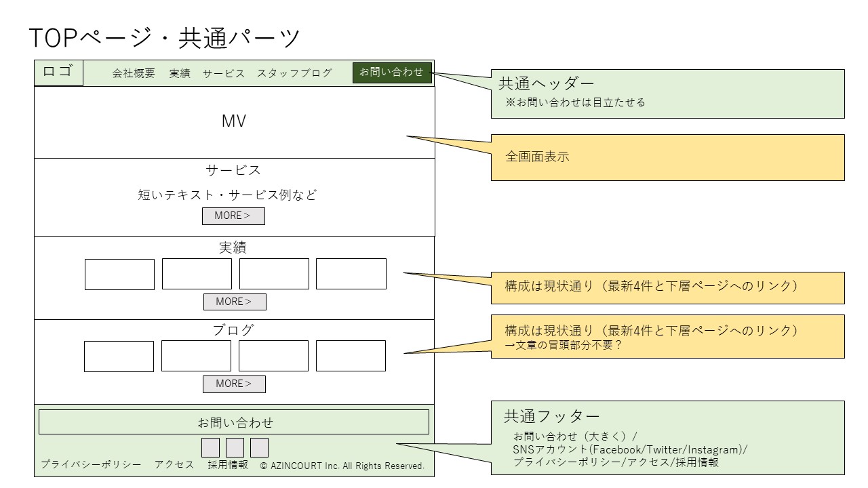The image size is (868, 488).
Task: Click the →文章の冒頭部分不要？ note
Action: [x=564, y=346]
